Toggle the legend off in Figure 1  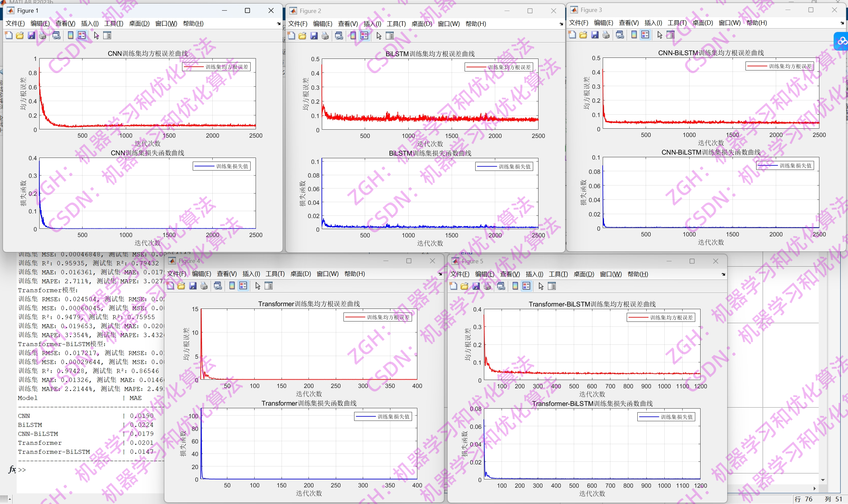tap(82, 35)
